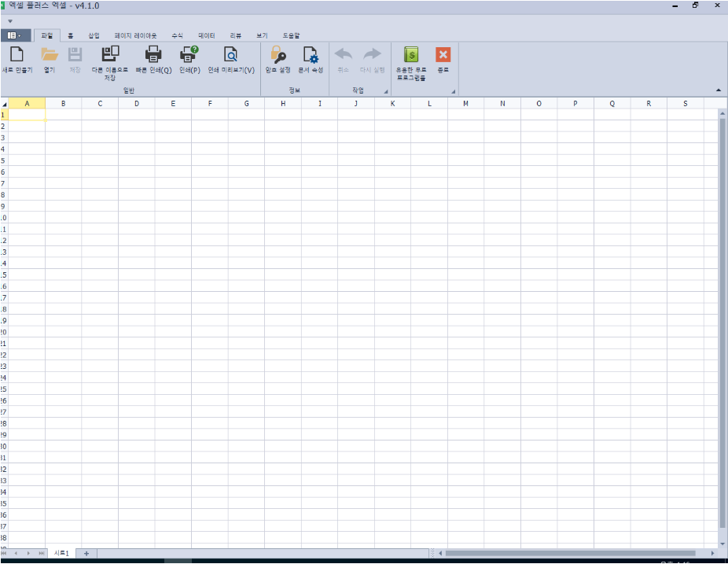Open 인쇄 미리보기(V) print preview
Viewport: 728px width, 564px height.
pos(231,54)
